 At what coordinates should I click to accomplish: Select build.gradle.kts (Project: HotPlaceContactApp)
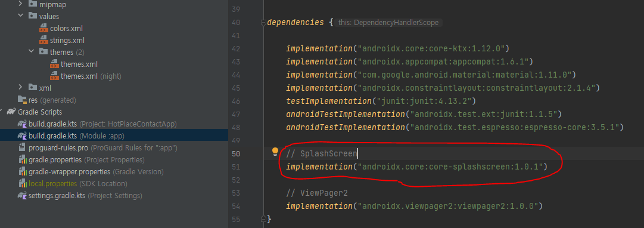tap(102, 124)
